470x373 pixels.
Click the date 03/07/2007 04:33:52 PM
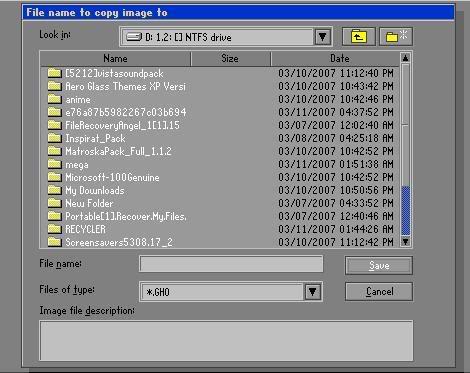pos(336,203)
